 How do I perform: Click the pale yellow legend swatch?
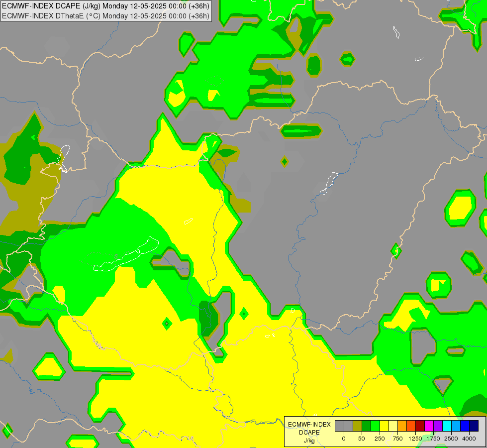click(x=393, y=426)
